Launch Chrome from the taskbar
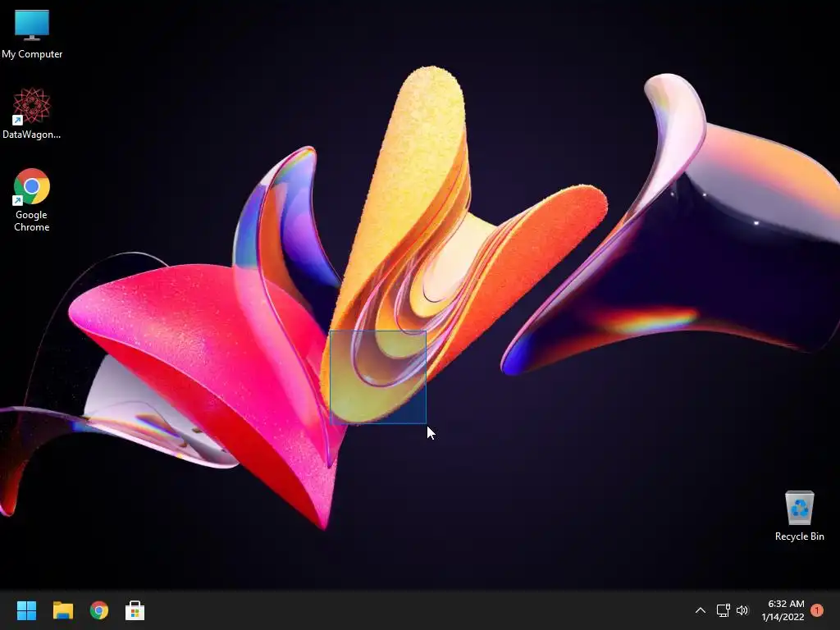 99,610
